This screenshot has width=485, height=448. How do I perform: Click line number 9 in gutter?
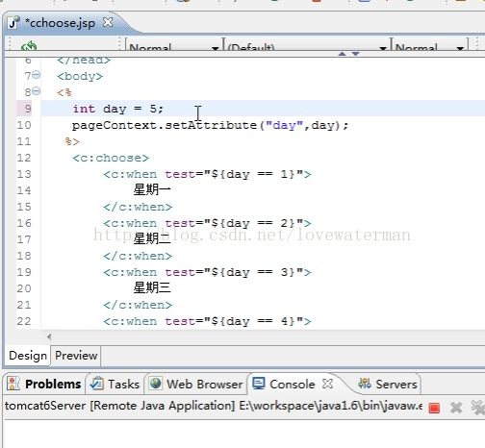click(x=28, y=109)
